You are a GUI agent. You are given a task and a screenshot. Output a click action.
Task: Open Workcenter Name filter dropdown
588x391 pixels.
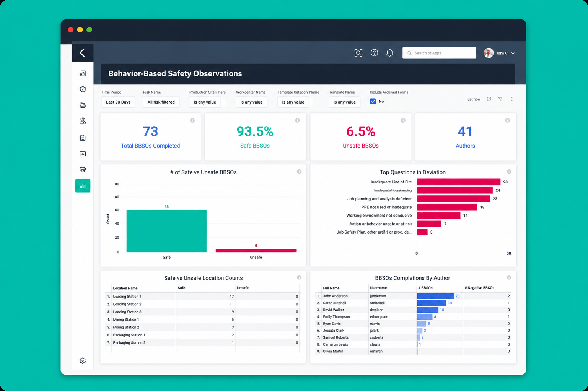(251, 102)
